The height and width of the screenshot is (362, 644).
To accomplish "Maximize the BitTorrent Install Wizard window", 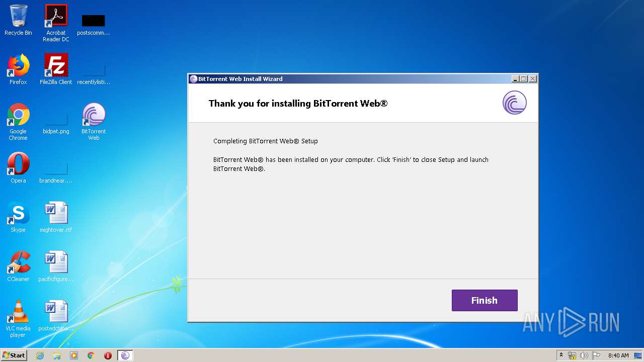I will [x=524, y=79].
